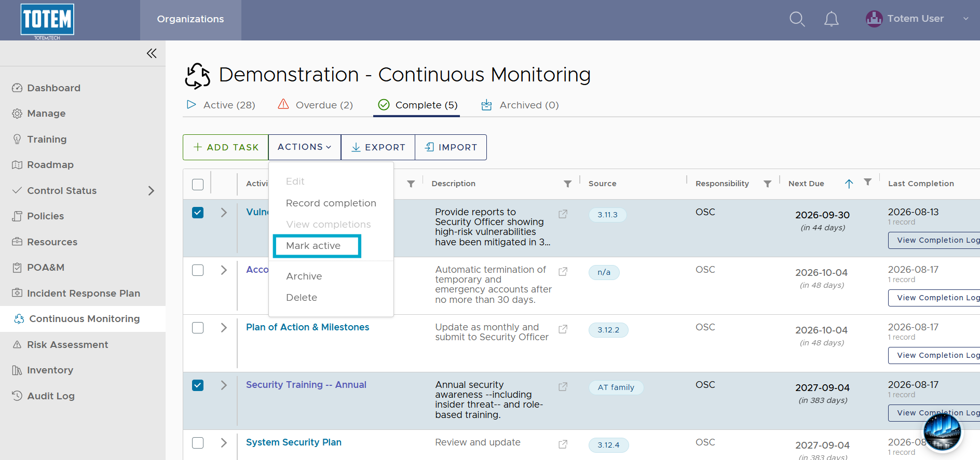Choose Mark active from Actions menu

tap(314, 246)
